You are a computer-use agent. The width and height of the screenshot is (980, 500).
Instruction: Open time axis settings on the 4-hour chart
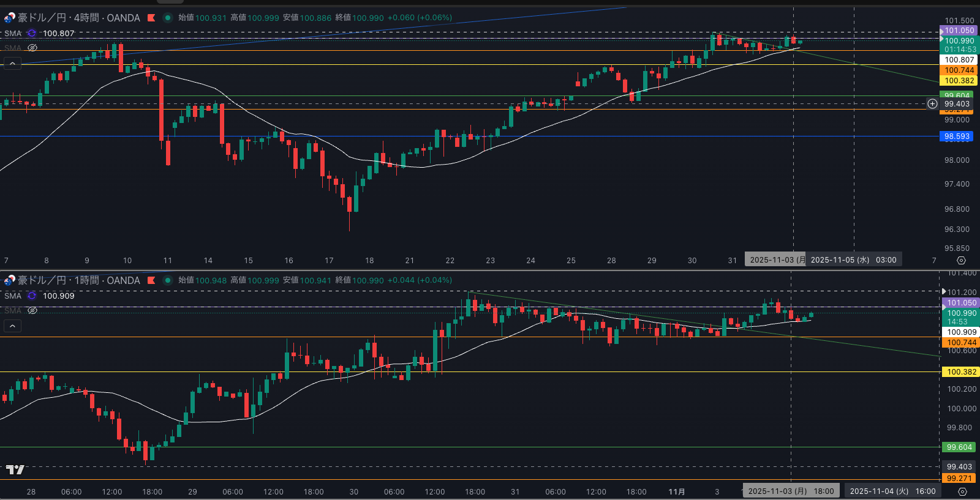pos(961,260)
